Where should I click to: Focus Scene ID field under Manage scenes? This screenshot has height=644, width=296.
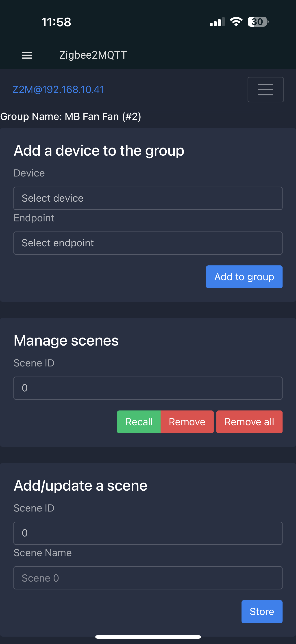(x=148, y=388)
